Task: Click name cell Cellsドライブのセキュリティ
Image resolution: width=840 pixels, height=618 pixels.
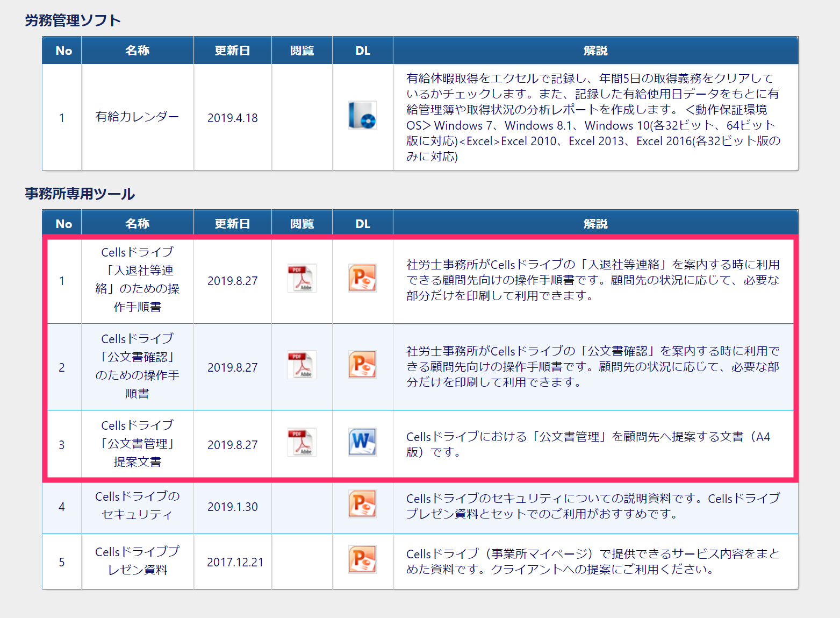Action: (138, 506)
